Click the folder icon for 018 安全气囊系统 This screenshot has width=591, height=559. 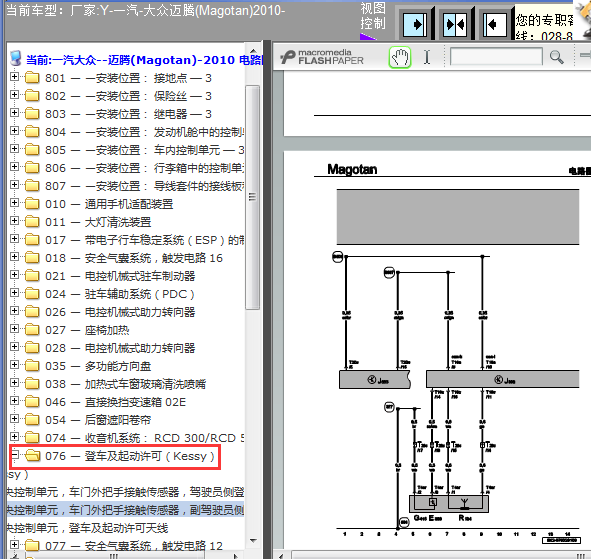pyautogui.click(x=32, y=258)
